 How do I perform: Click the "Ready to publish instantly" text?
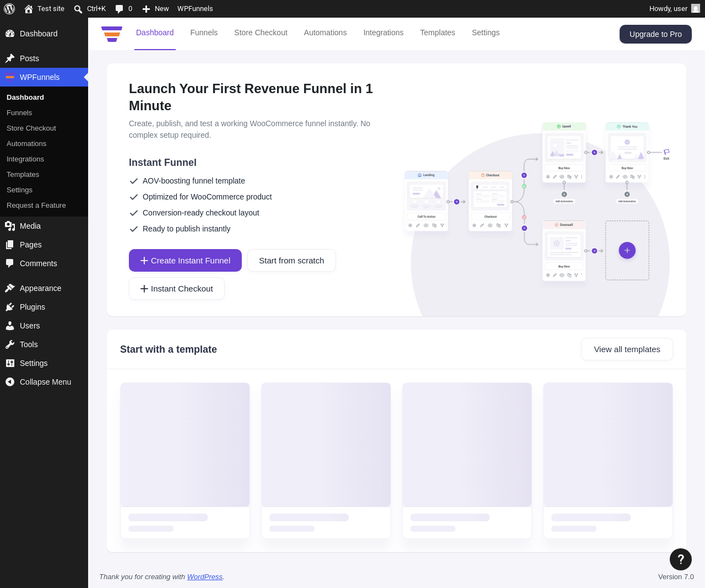point(187,229)
